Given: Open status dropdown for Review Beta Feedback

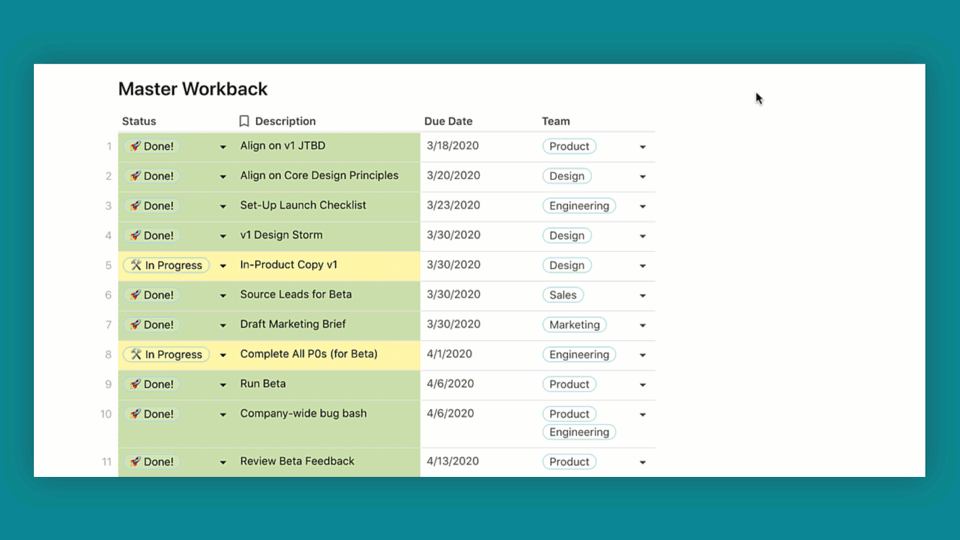Looking at the screenshot, I should click(x=223, y=462).
